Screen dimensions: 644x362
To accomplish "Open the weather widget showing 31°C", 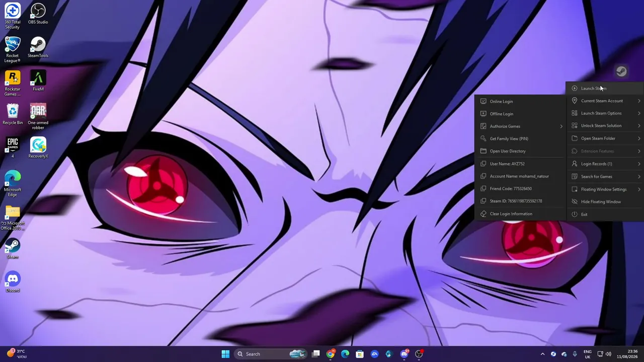I will (17, 354).
